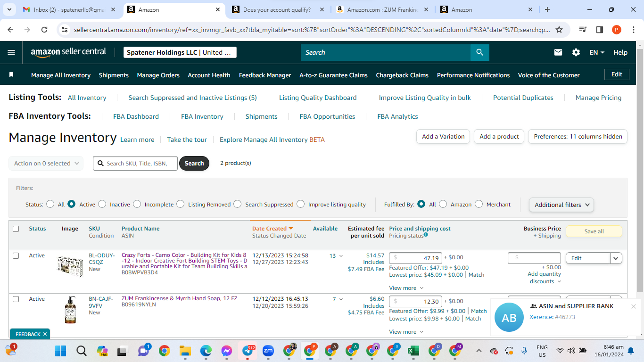Tick the checkbox for the ZUM Hand Soap listing
This screenshot has width=644, height=362.
pos(16,299)
